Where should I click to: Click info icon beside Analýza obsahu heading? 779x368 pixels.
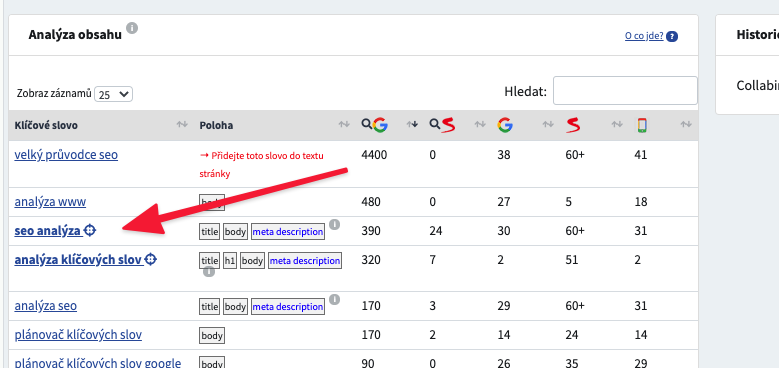click(x=132, y=28)
